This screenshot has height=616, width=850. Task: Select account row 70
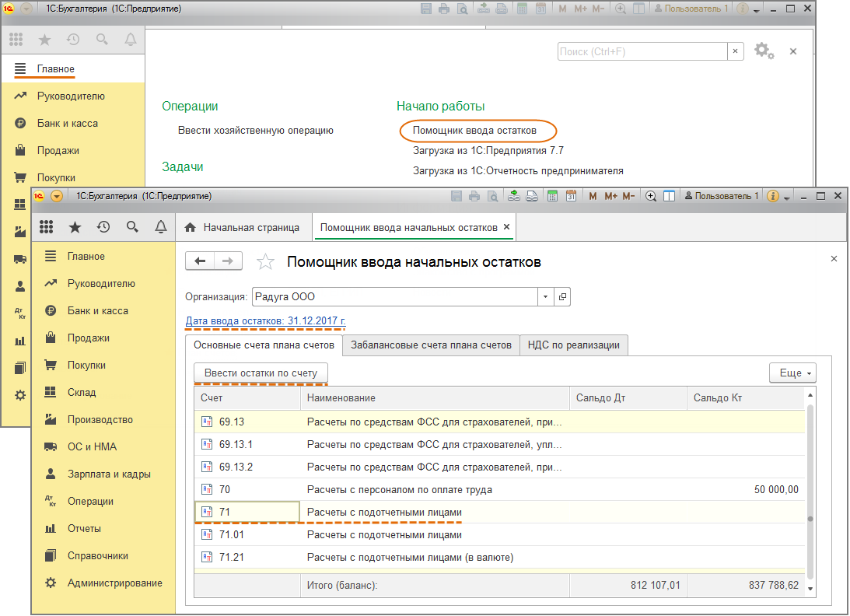499,490
